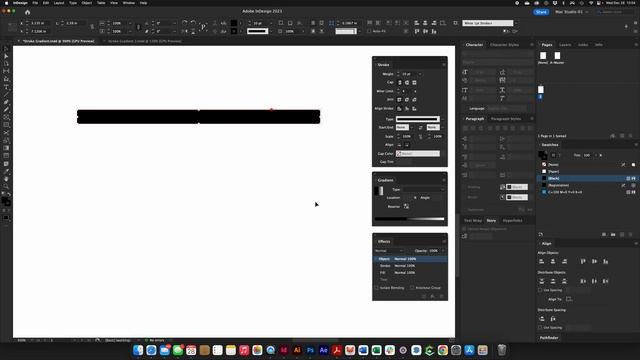640x360 pixels.
Task: Choose projecting cap in Stroke panel
Action: click(414, 82)
